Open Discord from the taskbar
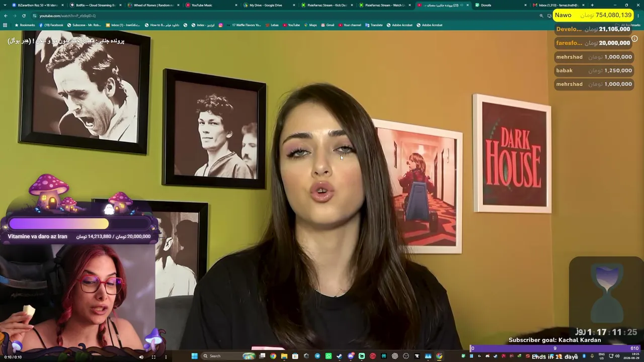Image resolution: width=644 pixels, height=362 pixels. pyautogui.click(x=351, y=356)
